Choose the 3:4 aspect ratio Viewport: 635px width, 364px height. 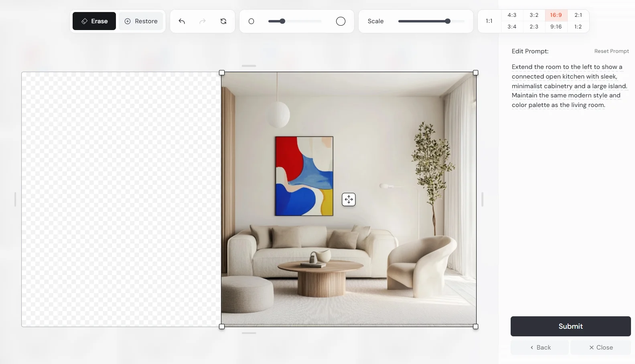(x=512, y=27)
